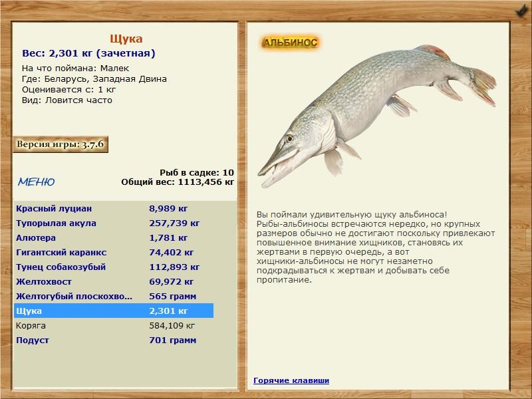Click the Общий вес: 1113,456 кг total
This screenshot has width=532, height=399.
tap(178, 182)
